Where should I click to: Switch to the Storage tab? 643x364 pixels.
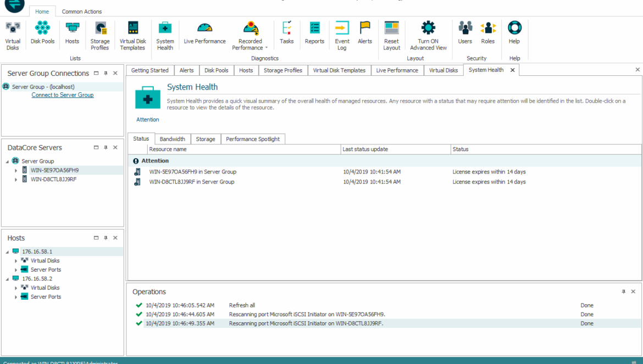[x=206, y=139]
